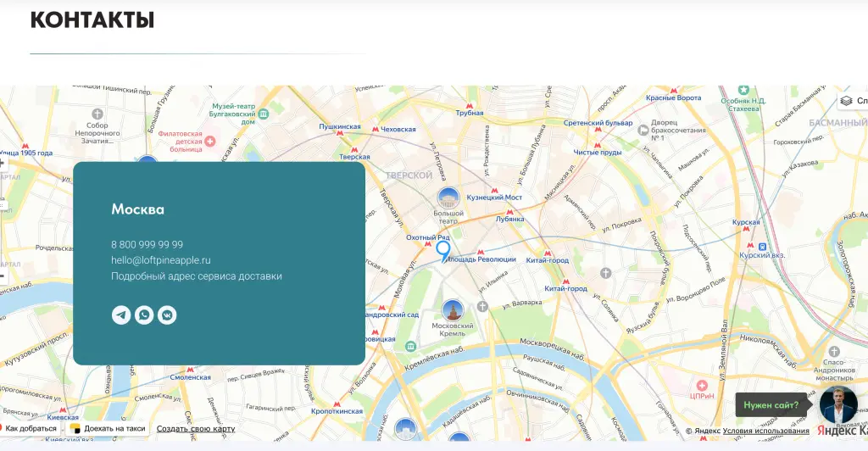This screenshot has width=868, height=451.
Task: Click the yellow taxi icon
Action: [75, 428]
